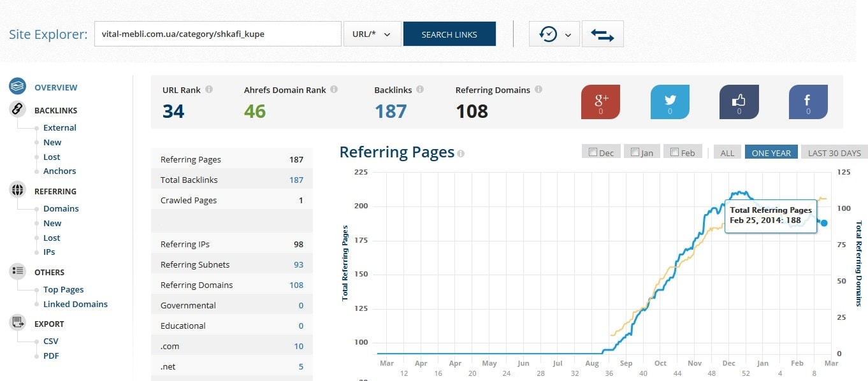Open the Anchors link in sidebar
Screen dimensions: 868x381
[59, 171]
